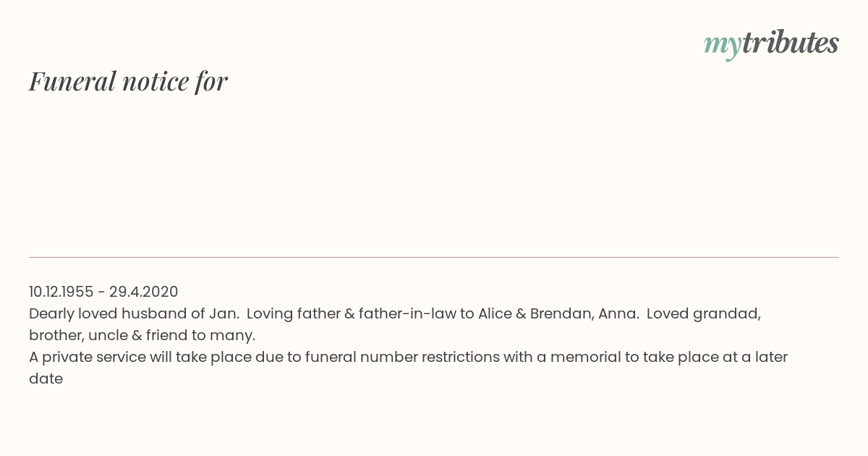868x456 pixels.
Task: Click the "brother, uncle & friend to many" line
Action: coord(142,336)
